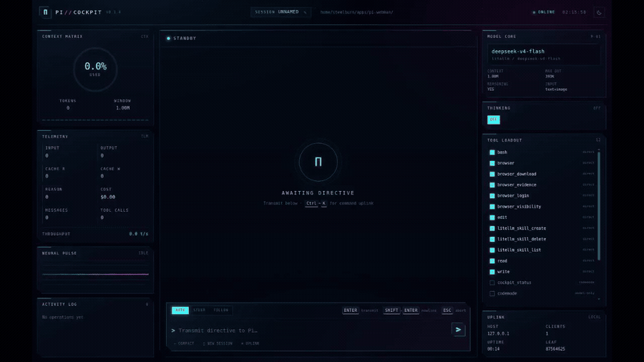
Task: Click the PI//COCKPIT title
Action: 79,12
